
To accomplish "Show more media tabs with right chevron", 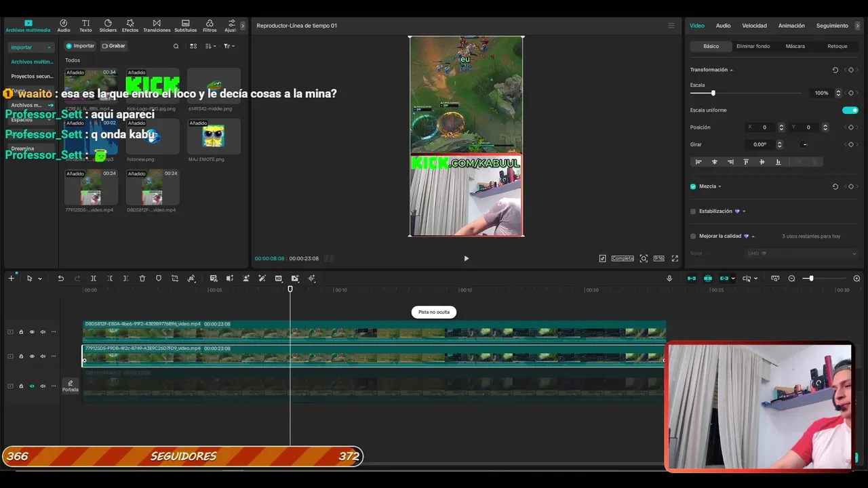I will click(x=243, y=26).
